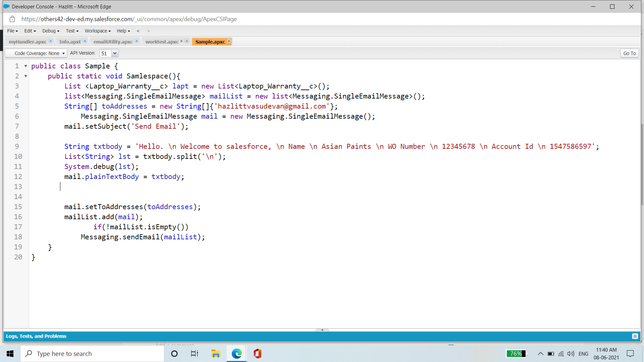Click the Go To button

[629, 53]
